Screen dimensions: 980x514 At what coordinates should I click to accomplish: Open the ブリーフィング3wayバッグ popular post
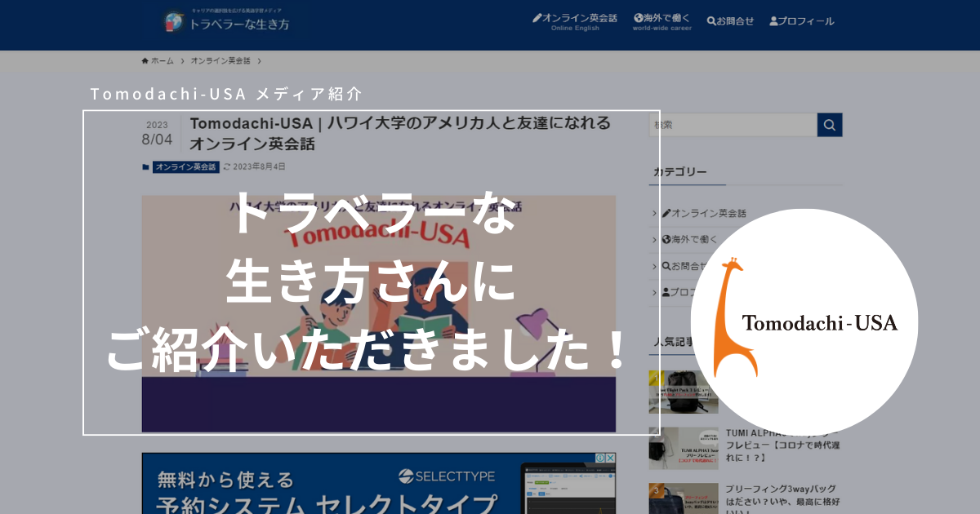point(784,498)
